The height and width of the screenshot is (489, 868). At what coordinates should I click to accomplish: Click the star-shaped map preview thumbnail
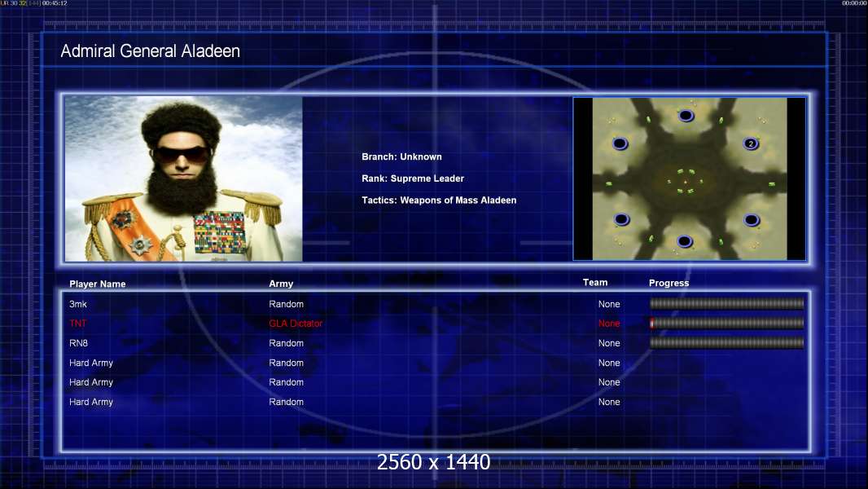point(689,178)
